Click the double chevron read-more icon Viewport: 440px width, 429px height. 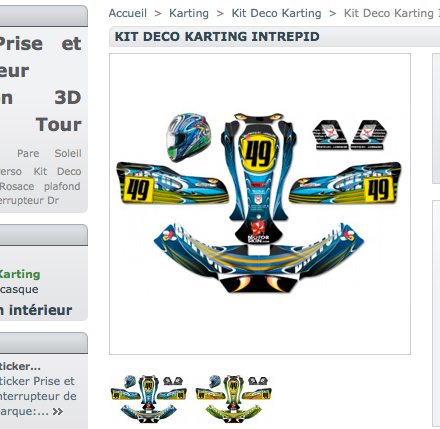57,412
